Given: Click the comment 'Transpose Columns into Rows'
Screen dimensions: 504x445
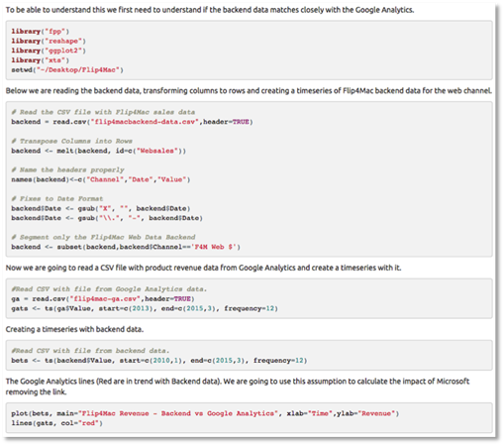Looking at the screenshot, I should [71, 141].
